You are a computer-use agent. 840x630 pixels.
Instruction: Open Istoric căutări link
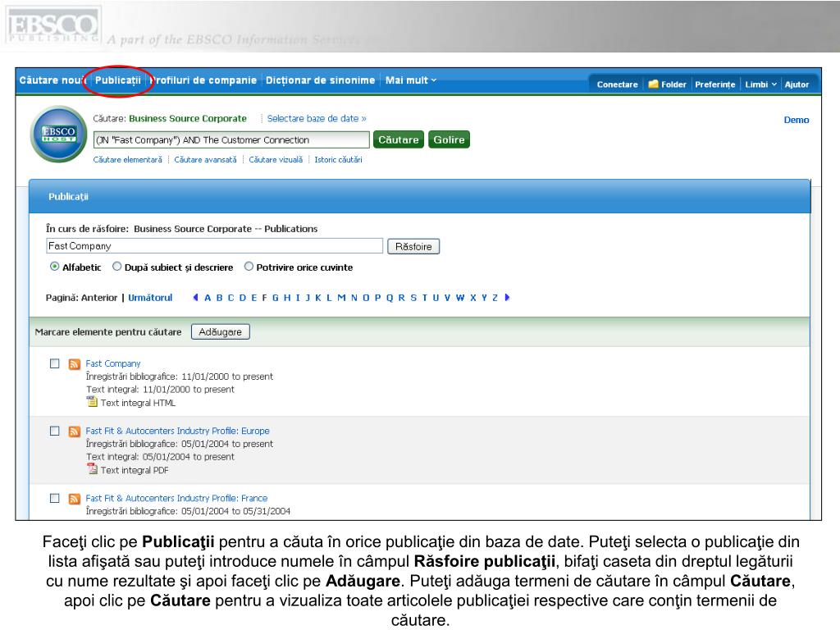(338, 160)
